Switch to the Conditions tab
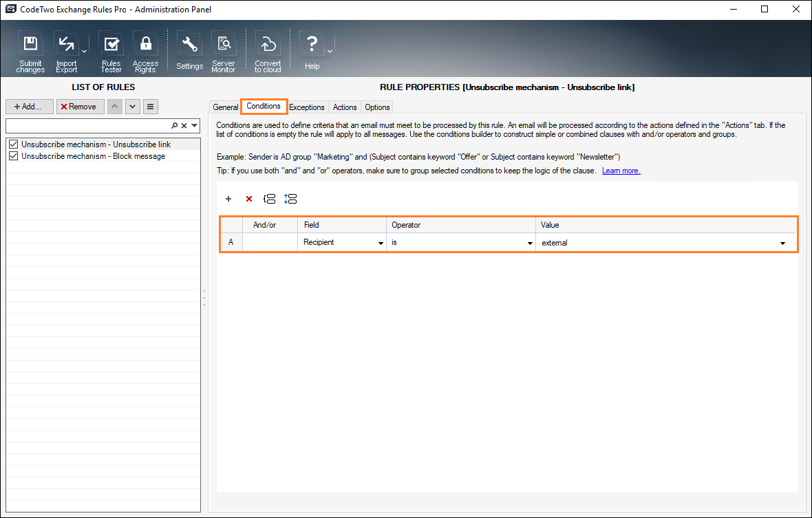812x518 pixels. pos(264,106)
